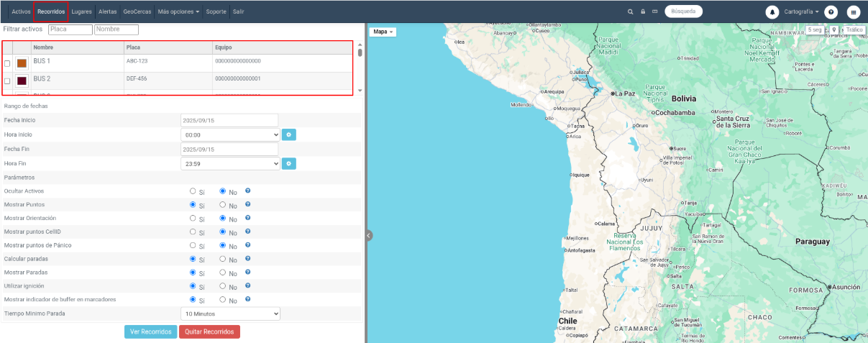Open the Soporte menu item
The height and width of the screenshot is (343, 868).
pos(216,12)
